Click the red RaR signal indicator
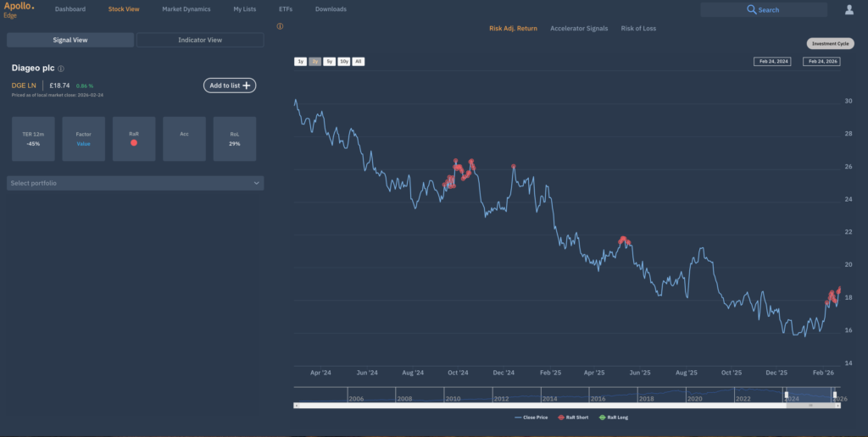 134,143
